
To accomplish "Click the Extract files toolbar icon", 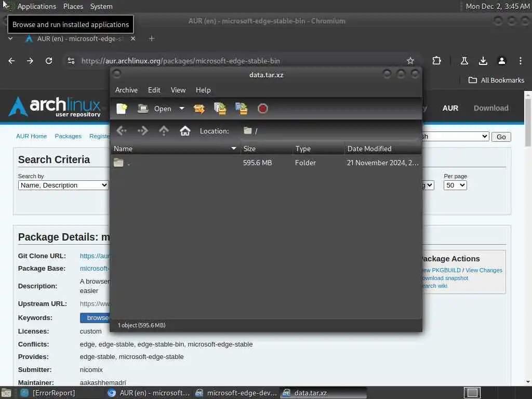I will point(199,109).
